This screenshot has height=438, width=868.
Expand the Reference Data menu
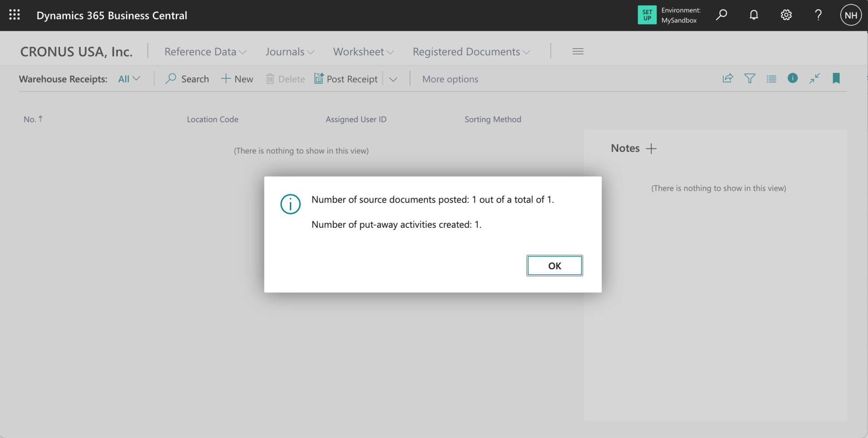tap(206, 52)
